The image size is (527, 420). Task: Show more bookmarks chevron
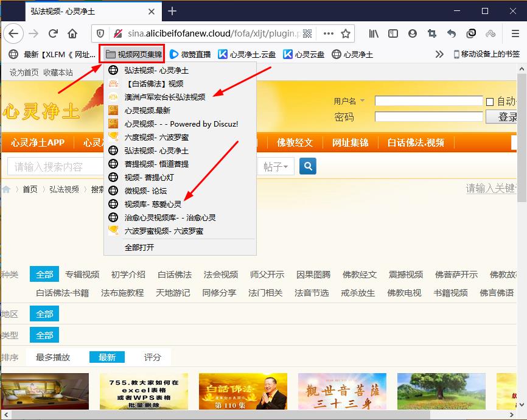pyautogui.click(x=439, y=54)
